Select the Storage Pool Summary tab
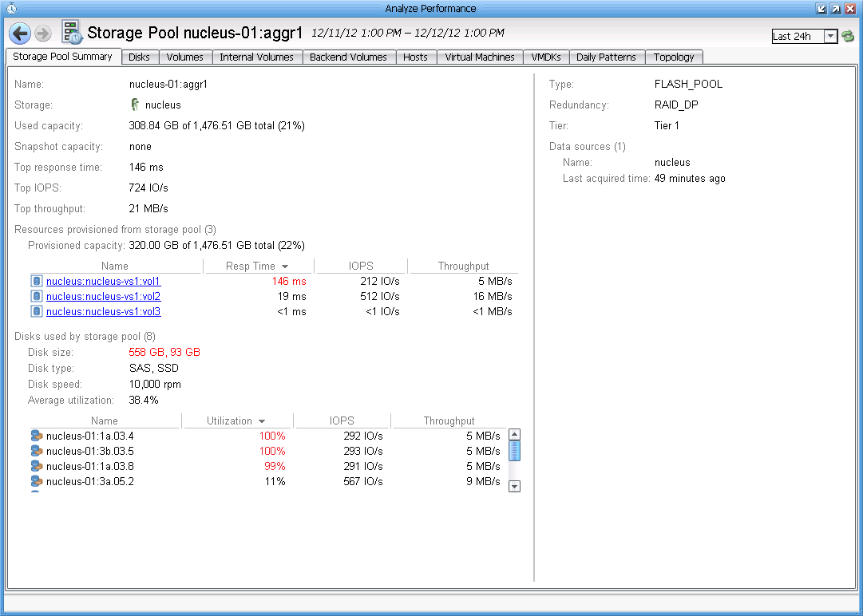 click(x=63, y=56)
